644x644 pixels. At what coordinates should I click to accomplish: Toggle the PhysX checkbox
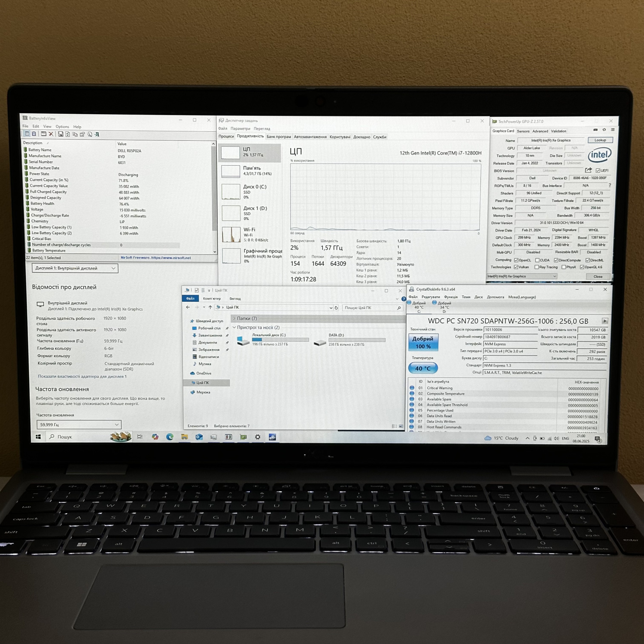[563, 267]
